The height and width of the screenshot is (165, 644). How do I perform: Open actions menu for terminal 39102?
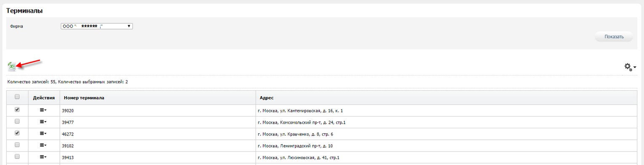point(43,145)
